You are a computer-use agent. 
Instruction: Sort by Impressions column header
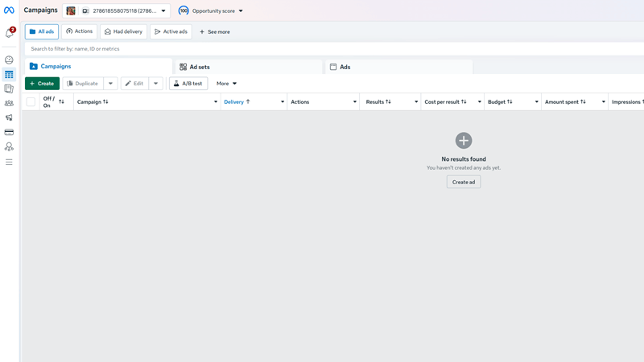point(627,102)
